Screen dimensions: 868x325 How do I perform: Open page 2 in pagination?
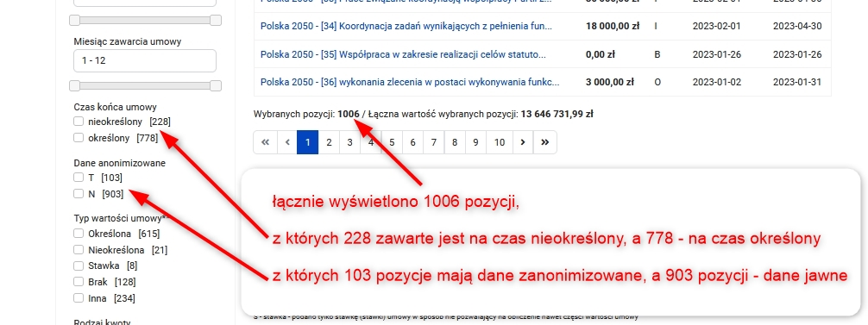click(329, 142)
